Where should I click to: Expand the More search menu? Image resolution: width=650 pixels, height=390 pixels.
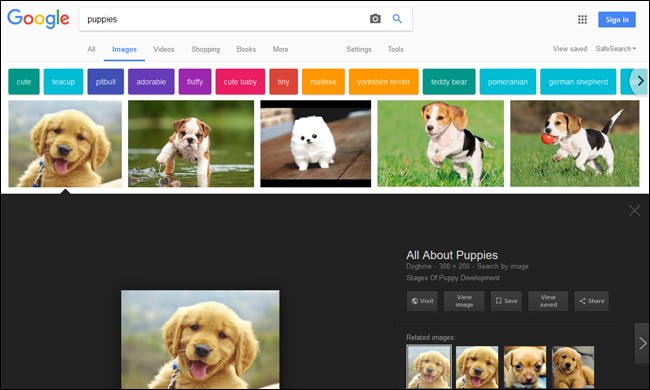[x=280, y=49]
